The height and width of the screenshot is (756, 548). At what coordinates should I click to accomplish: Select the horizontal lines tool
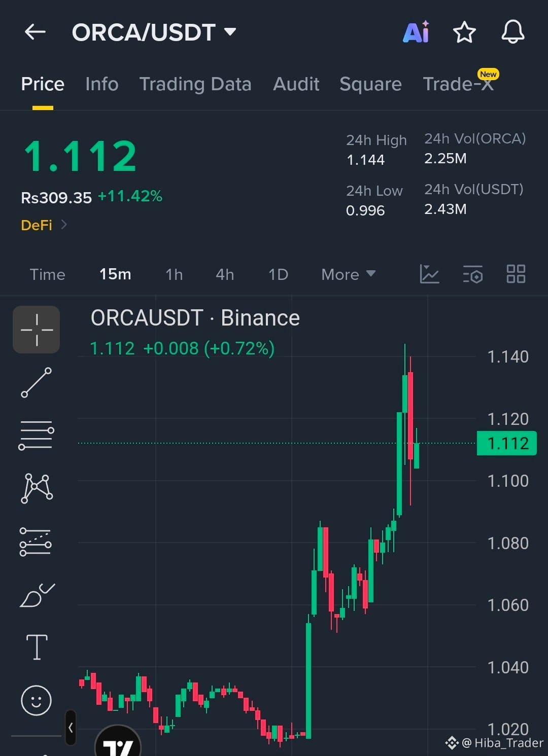point(37,435)
